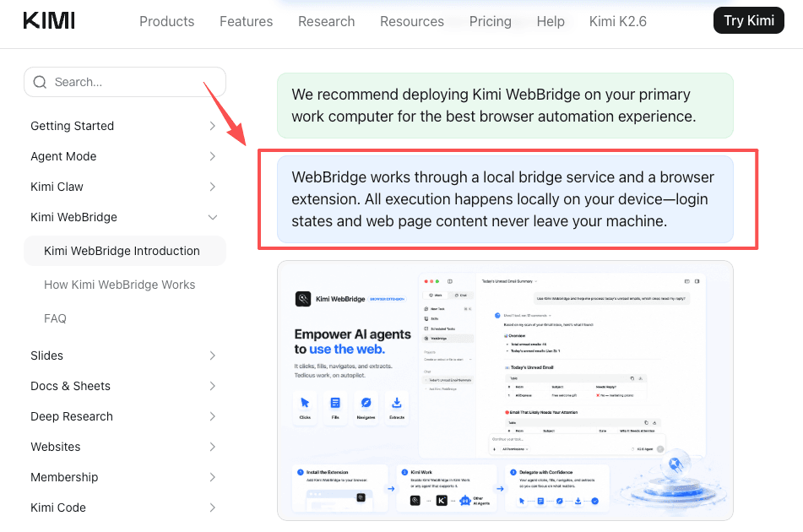This screenshot has height=532, width=803.
Task: Click the Kimi Claw section label
Action: tap(57, 187)
